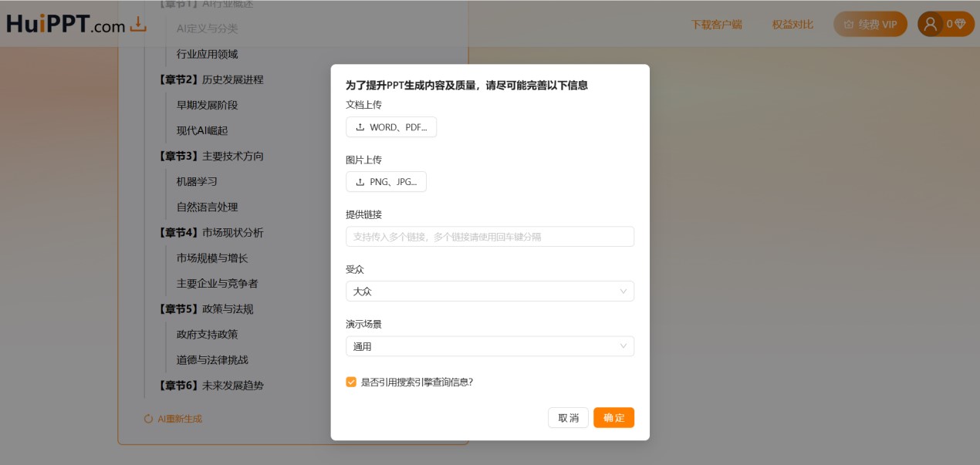Click the 取消 cancel button
Image resolution: width=980 pixels, height=465 pixels.
coord(568,417)
